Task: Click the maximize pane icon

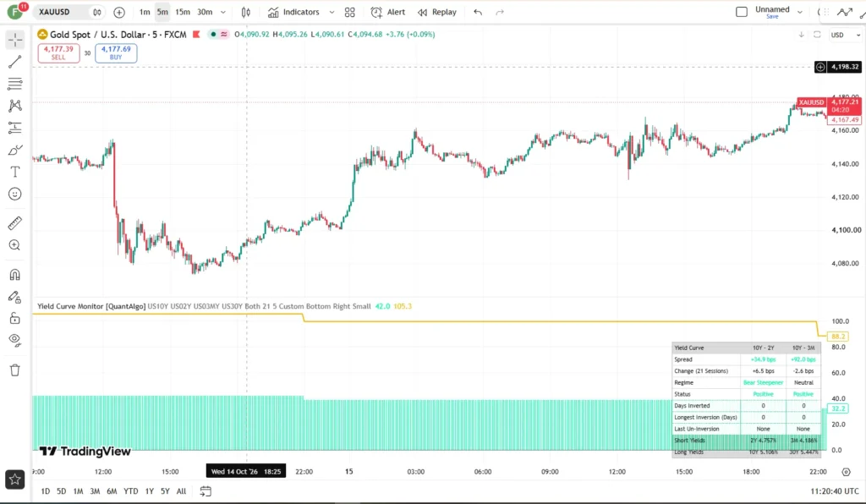Action: coord(818,34)
